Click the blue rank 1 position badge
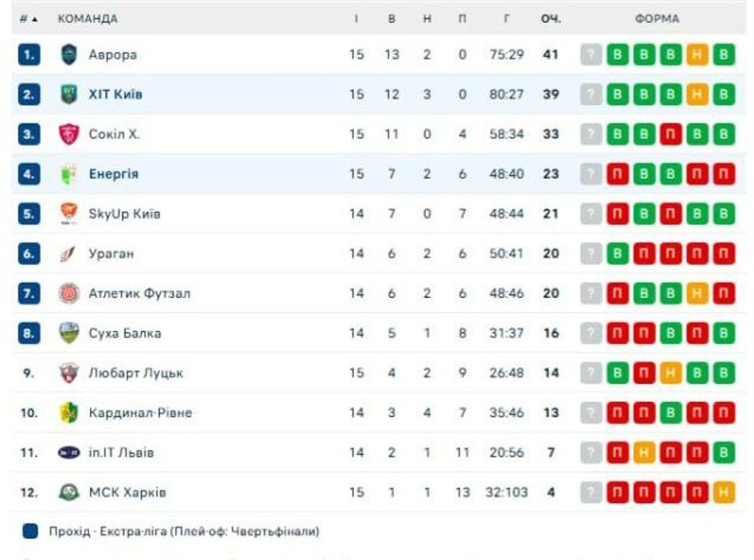The image size is (754, 560). click(x=29, y=55)
